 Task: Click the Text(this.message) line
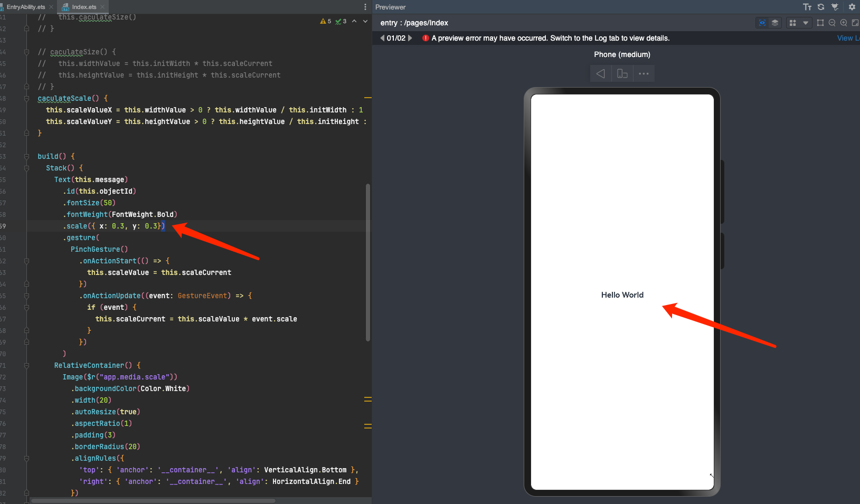91,179
